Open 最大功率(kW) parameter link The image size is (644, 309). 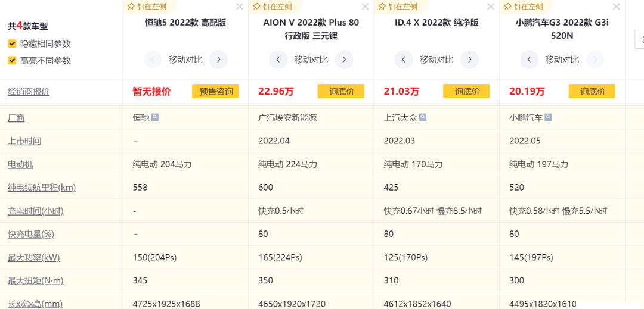pos(33,258)
